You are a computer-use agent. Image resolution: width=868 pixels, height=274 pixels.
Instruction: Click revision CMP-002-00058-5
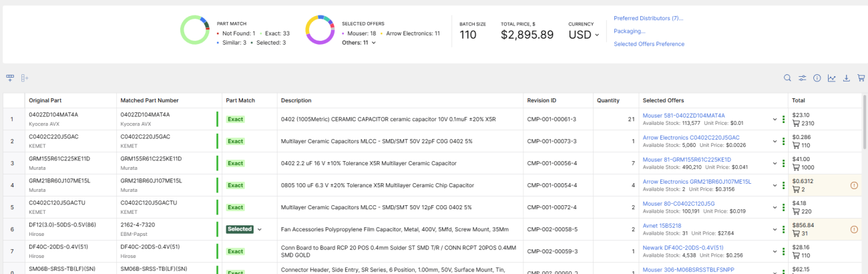(x=552, y=229)
